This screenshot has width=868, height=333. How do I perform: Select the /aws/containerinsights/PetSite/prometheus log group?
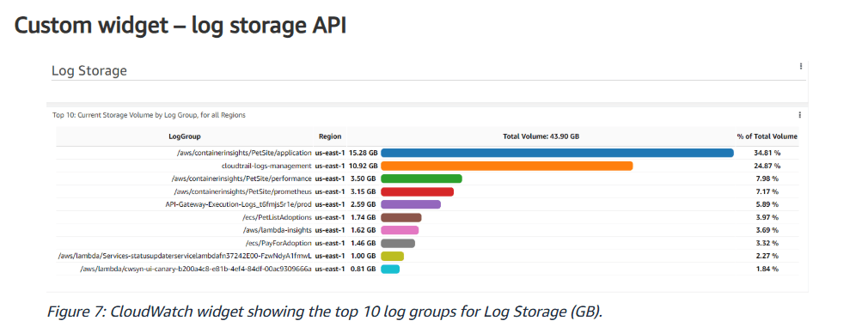point(243,191)
